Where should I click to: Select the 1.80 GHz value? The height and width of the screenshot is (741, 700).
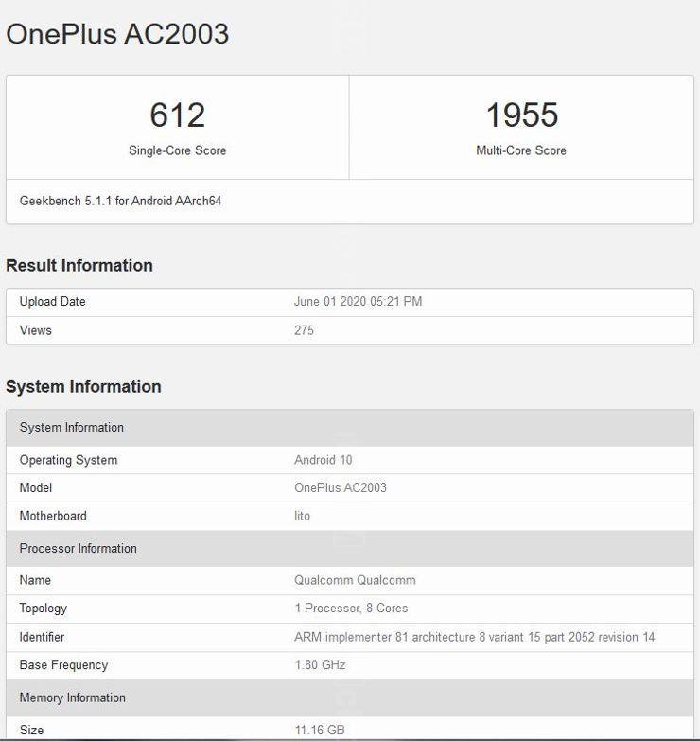(x=321, y=665)
